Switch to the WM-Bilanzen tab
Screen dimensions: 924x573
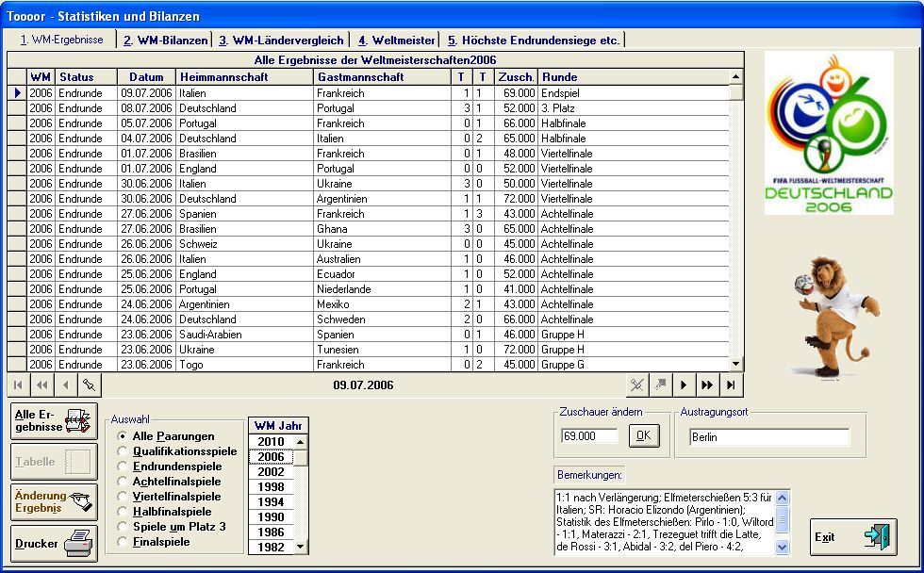tap(165, 41)
